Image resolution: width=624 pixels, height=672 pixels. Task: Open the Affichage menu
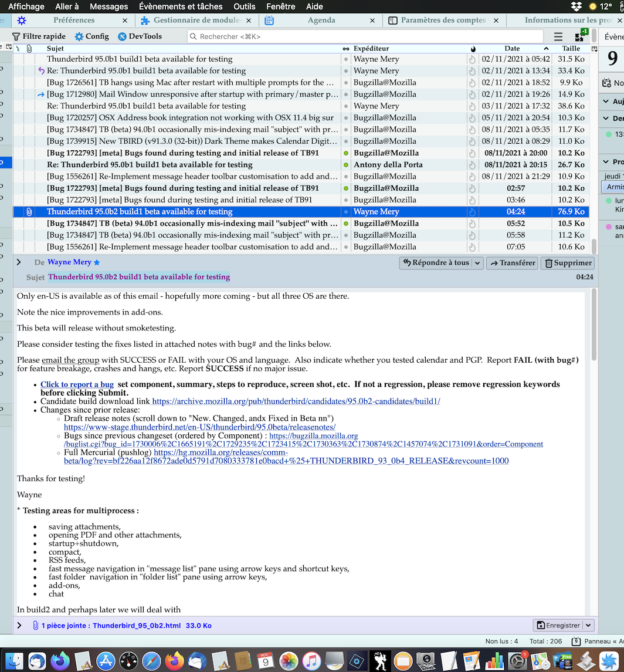point(26,6)
